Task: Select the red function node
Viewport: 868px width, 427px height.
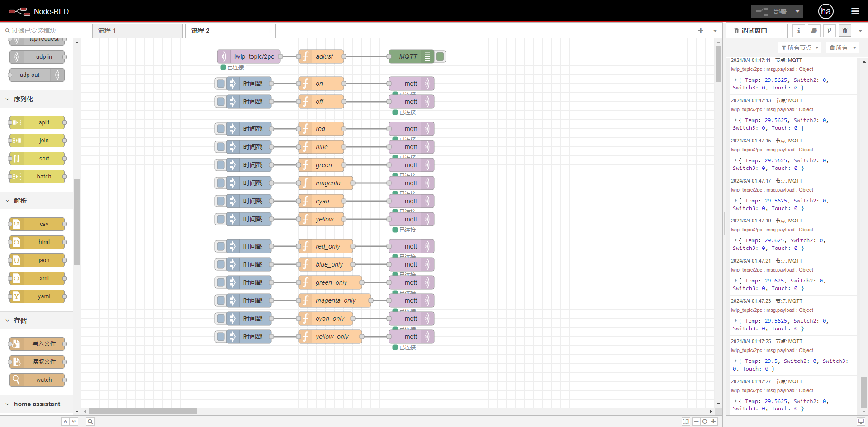Action: tap(321, 129)
